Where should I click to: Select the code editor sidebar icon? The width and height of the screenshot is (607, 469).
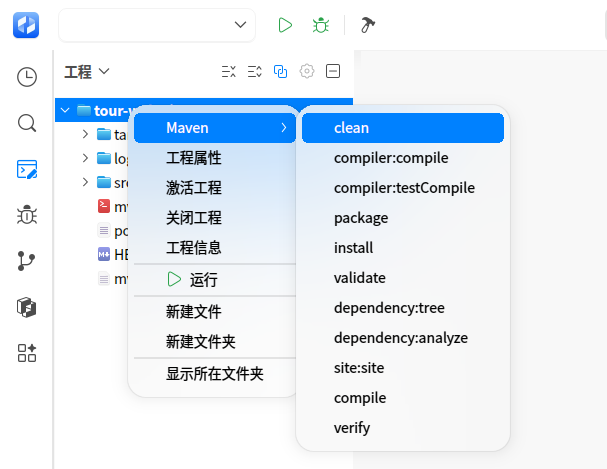click(x=27, y=169)
